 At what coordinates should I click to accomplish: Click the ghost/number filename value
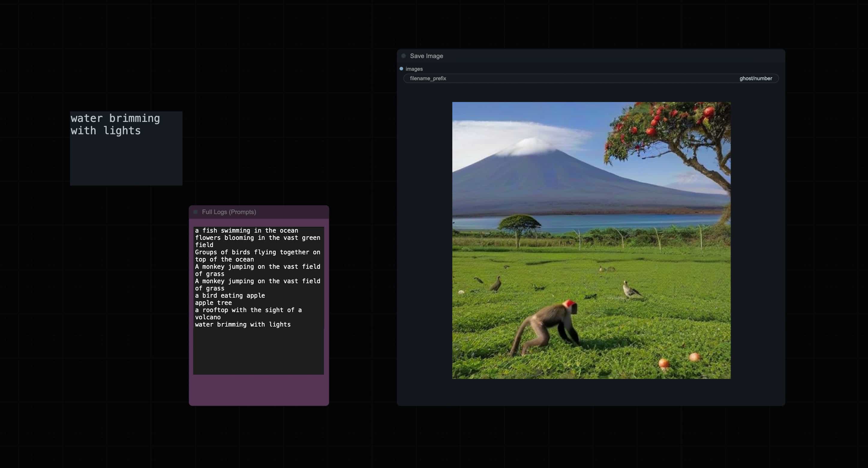click(x=756, y=79)
